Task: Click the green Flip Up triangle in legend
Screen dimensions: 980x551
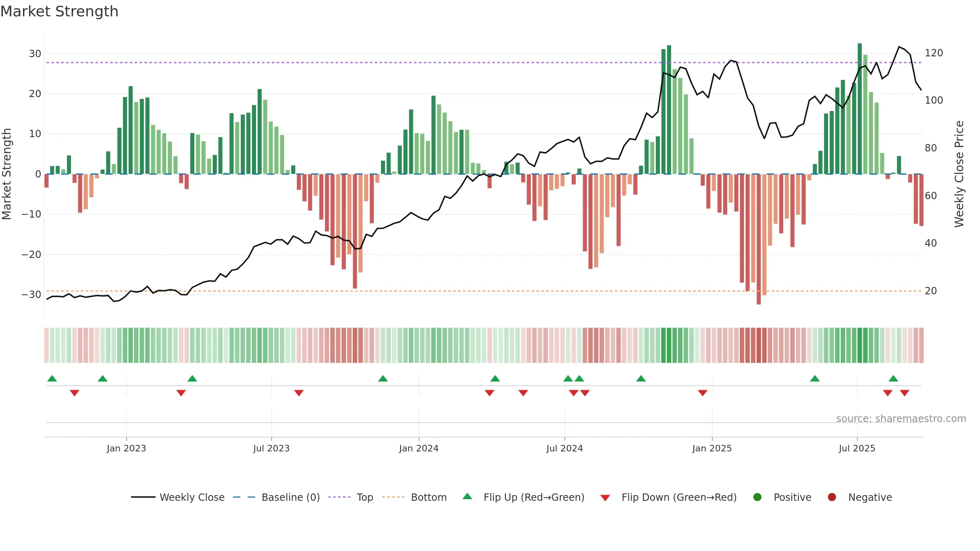Action: (x=468, y=496)
